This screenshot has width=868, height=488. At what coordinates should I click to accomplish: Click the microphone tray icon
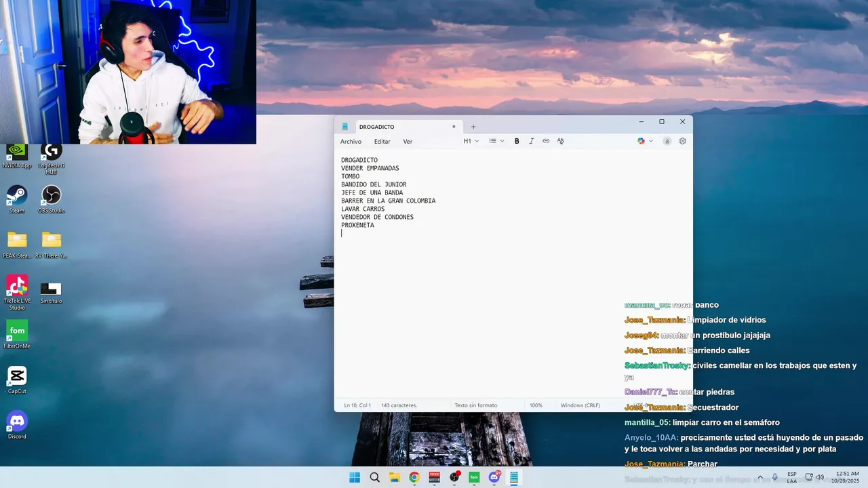[x=775, y=477]
